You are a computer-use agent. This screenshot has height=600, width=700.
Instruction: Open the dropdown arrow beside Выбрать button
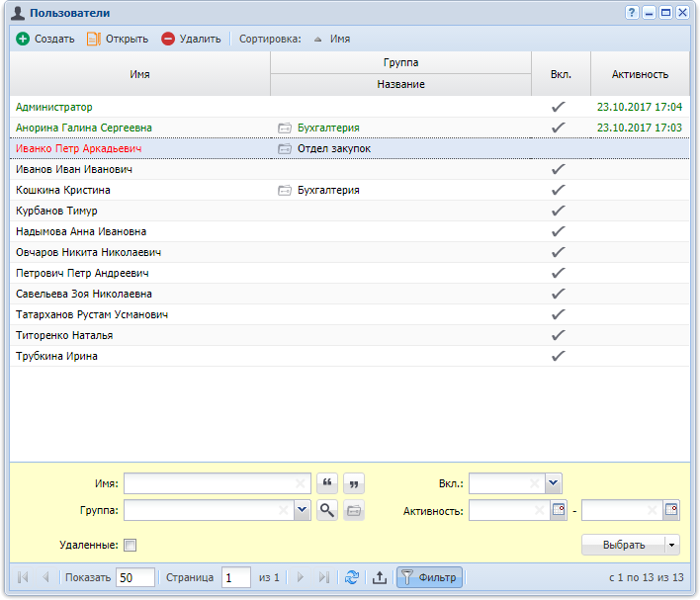pyautogui.click(x=672, y=545)
